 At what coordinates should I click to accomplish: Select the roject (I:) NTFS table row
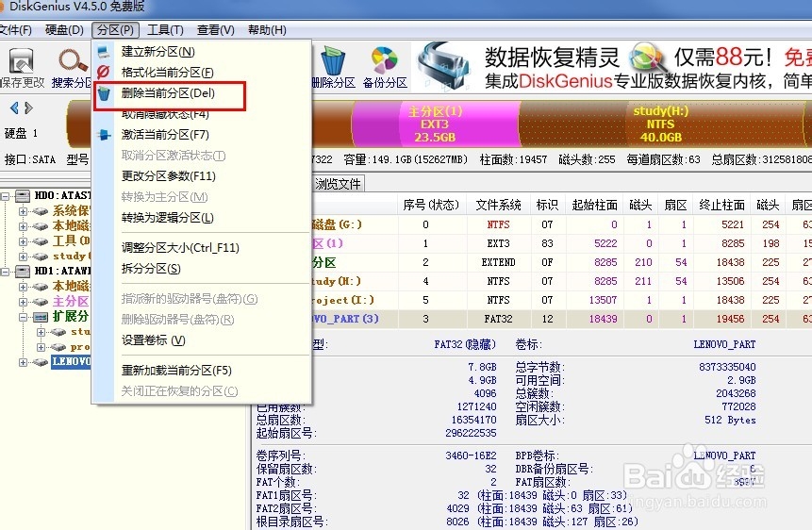561,300
